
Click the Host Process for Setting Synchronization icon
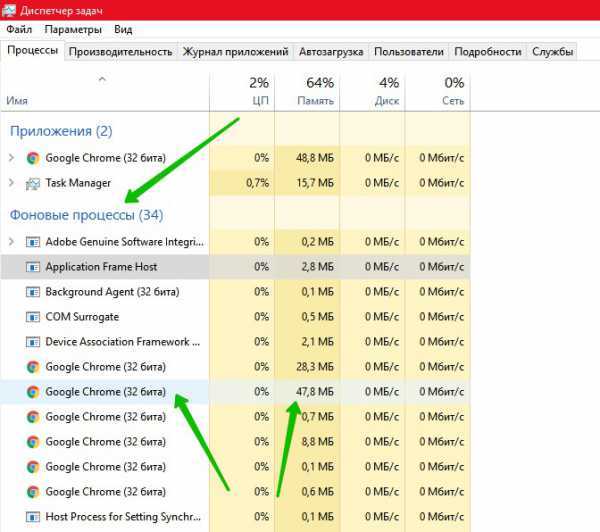33,517
